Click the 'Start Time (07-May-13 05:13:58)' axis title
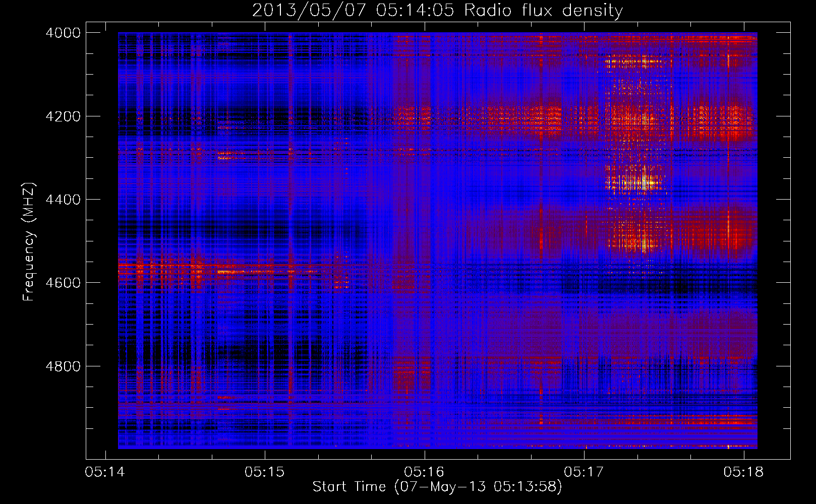Image resolution: width=816 pixels, height=504 pixels. (437, 487)
